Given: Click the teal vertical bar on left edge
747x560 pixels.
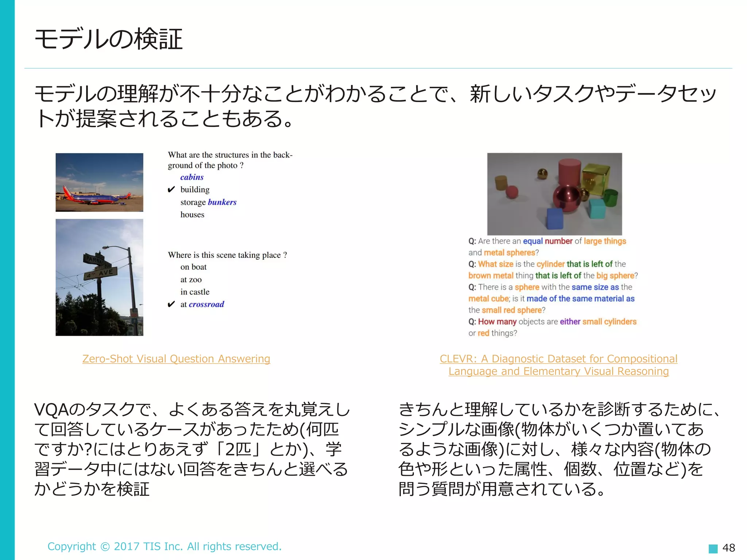Looking at the screenshot, I should tap(7, 280).
